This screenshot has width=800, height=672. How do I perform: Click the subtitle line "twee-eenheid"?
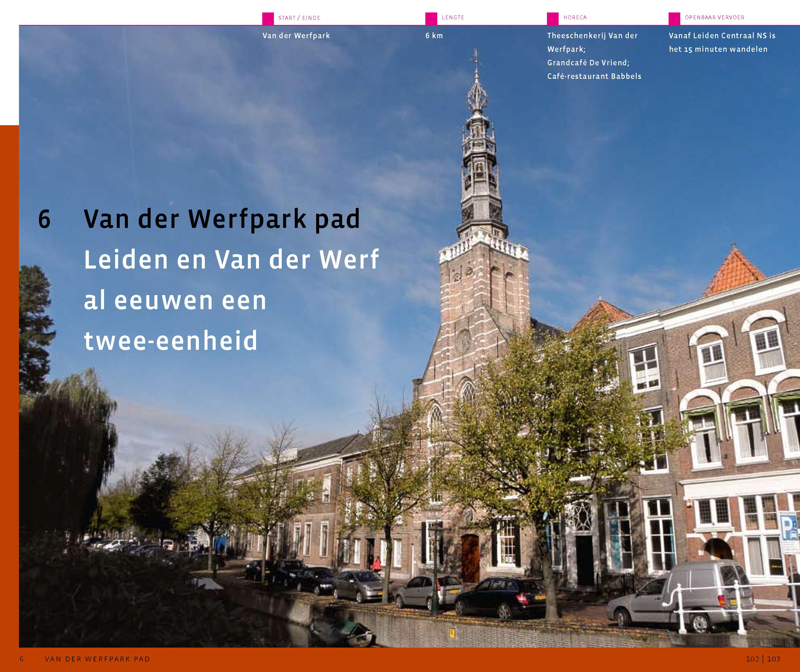[171, 340]
